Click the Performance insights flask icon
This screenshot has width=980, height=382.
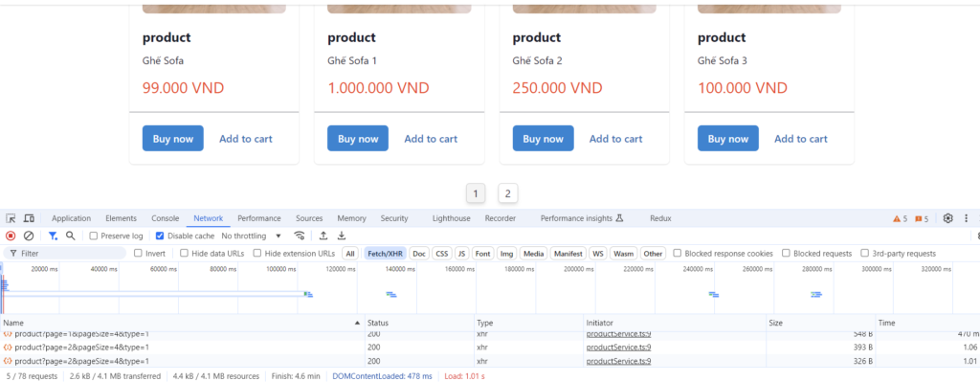point(619,218)
